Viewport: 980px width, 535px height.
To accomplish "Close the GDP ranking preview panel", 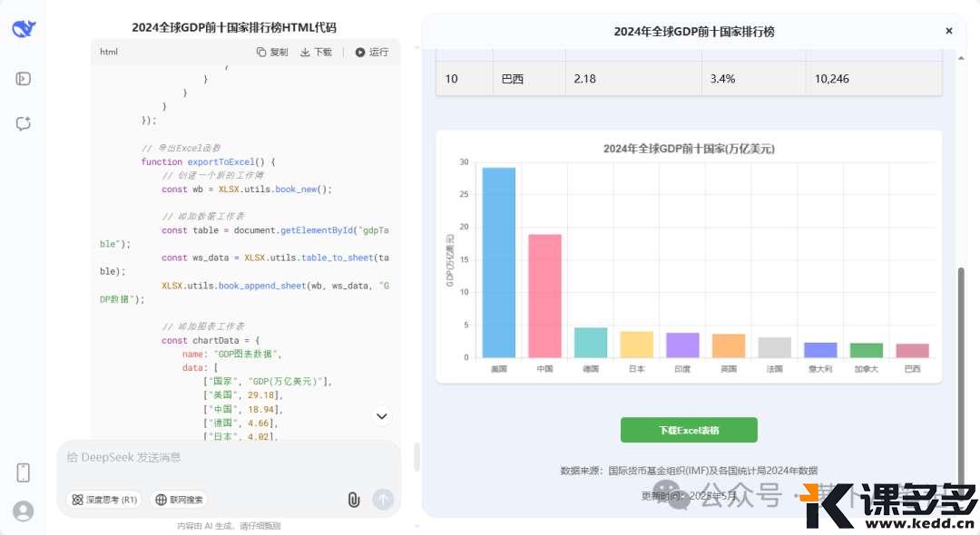I will click(949, 31).
